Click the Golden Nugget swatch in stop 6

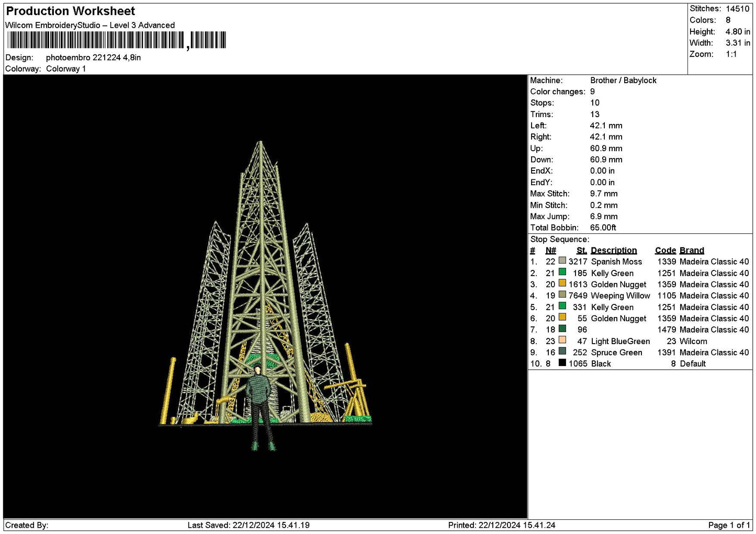[562, 317]
